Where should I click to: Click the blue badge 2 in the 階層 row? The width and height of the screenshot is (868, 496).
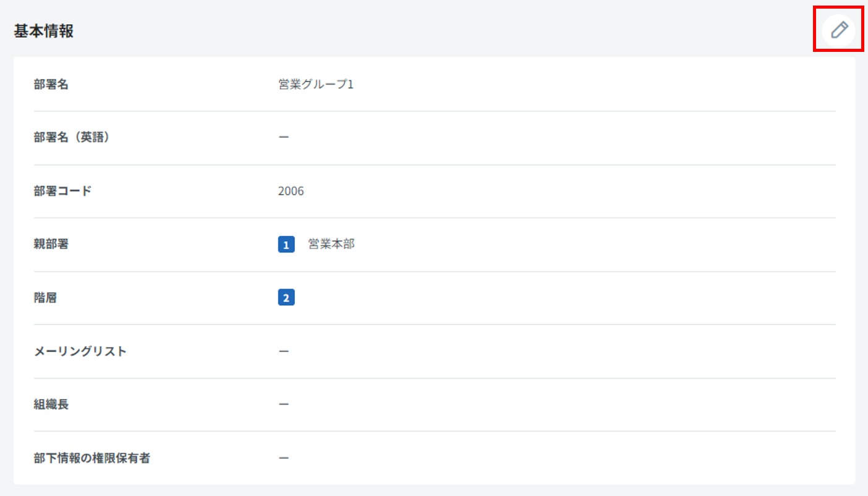286,298
